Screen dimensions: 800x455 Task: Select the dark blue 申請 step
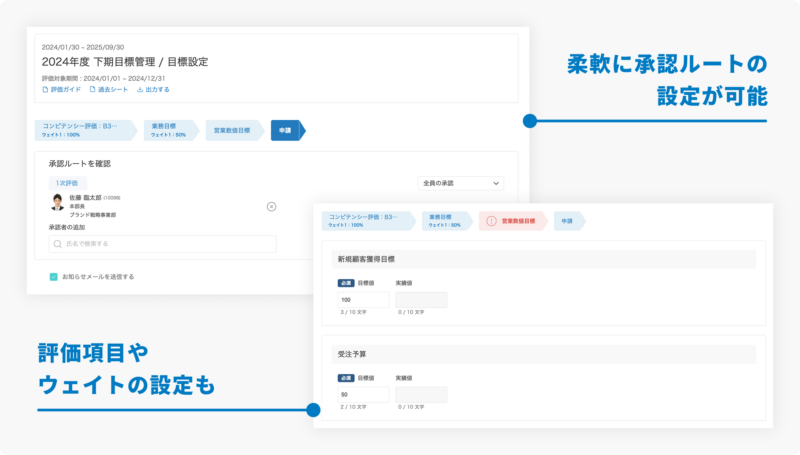(285, 131)
